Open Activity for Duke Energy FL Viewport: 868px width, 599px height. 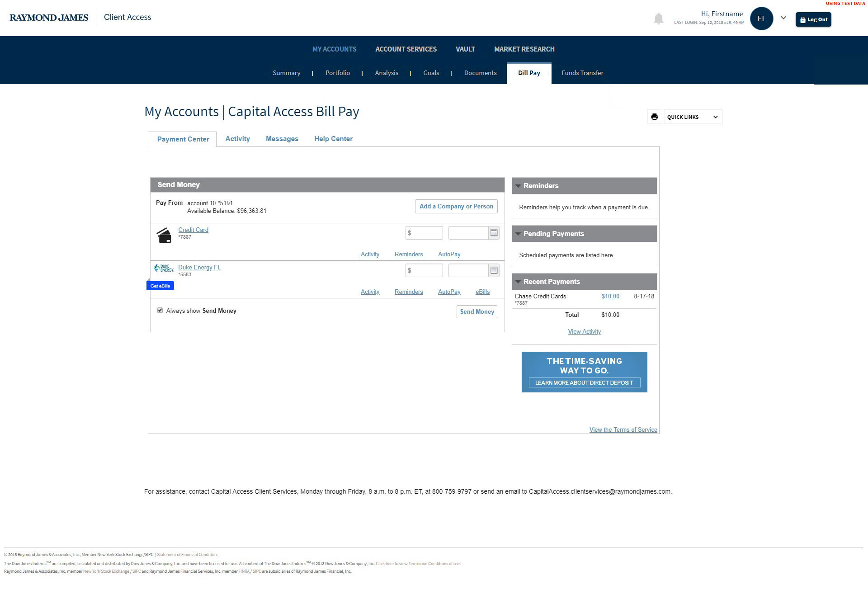(370, 292)
